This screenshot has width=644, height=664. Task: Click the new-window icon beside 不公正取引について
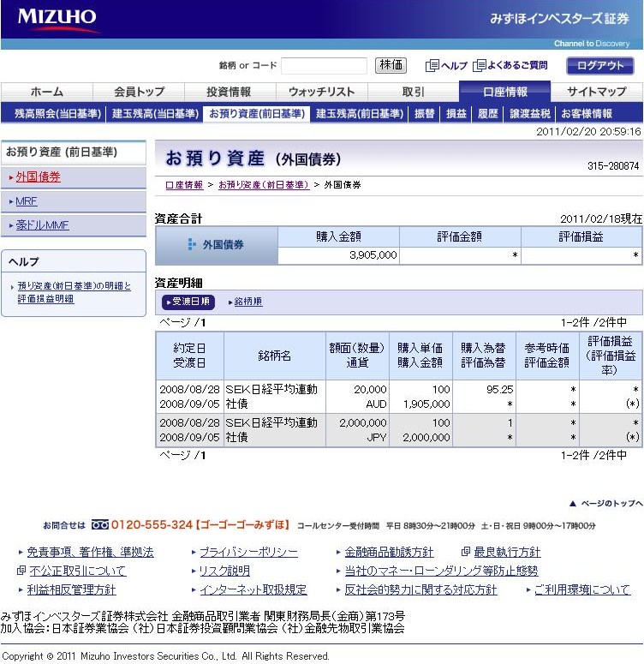pyautogui.click(x=21, y=571)
